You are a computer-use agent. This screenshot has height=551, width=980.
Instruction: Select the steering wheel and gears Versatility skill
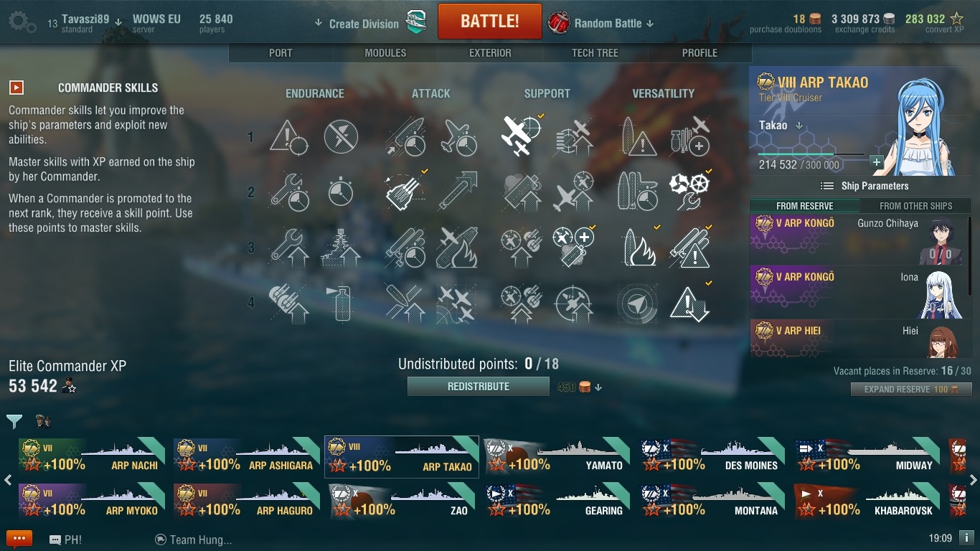point(689,192)
